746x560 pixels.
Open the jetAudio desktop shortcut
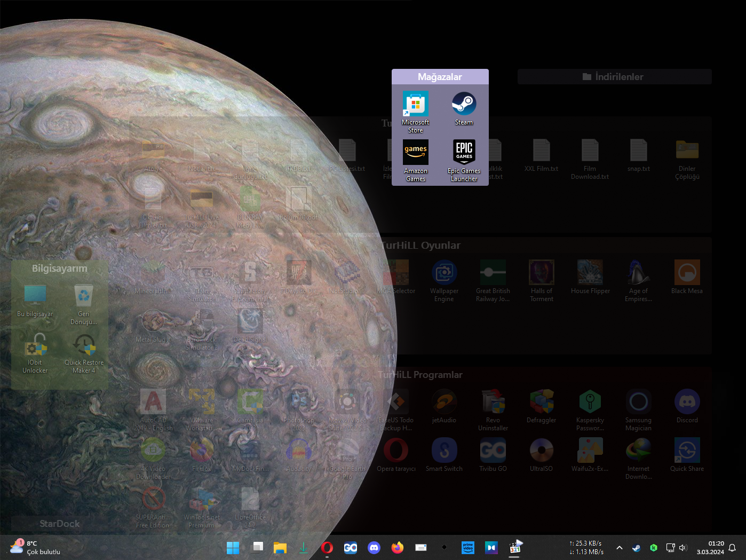[444, 406]
